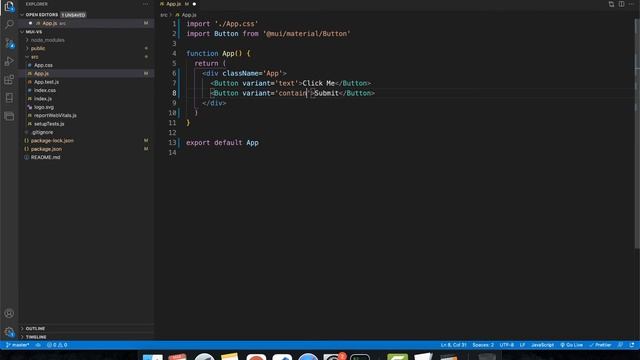Open the Accounts menu in activity bar

(9, 313)
